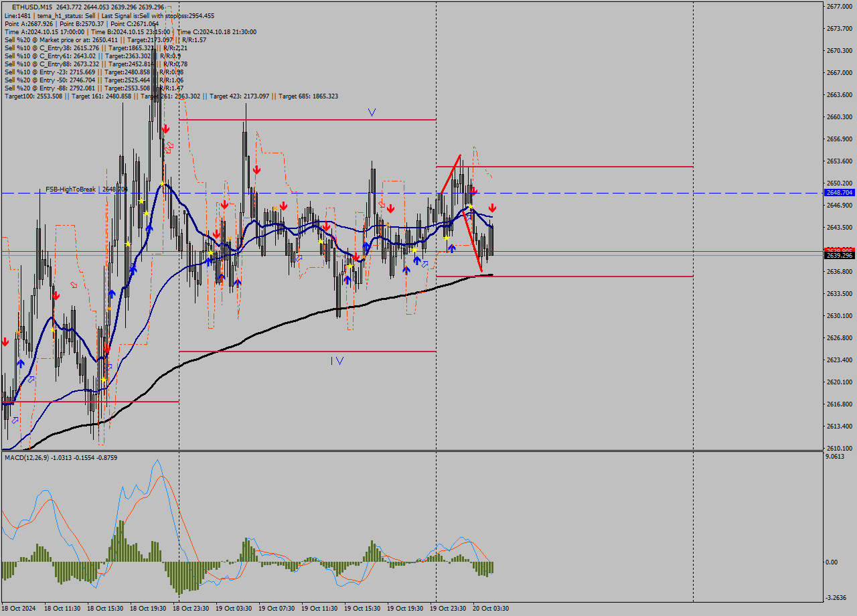Click the 2677.000 price axis value
This screenshot has height=616, width=857.
click(x=839, y=6)
